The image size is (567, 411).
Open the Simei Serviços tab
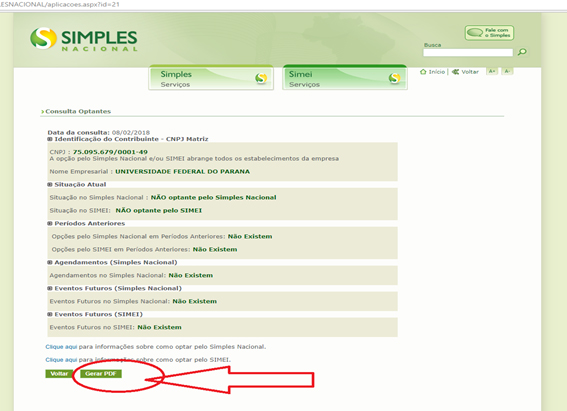(345, 77)
